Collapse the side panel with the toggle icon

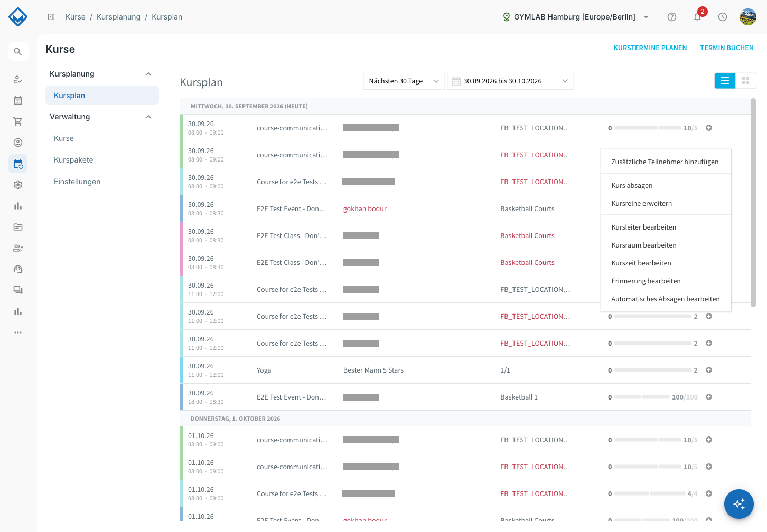(51, 17)
